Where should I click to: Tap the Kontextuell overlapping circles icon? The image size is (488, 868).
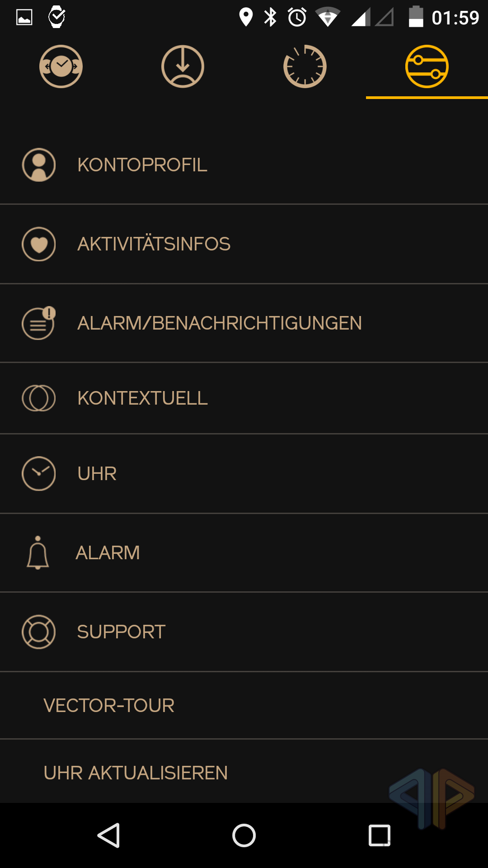coord(39,398)
